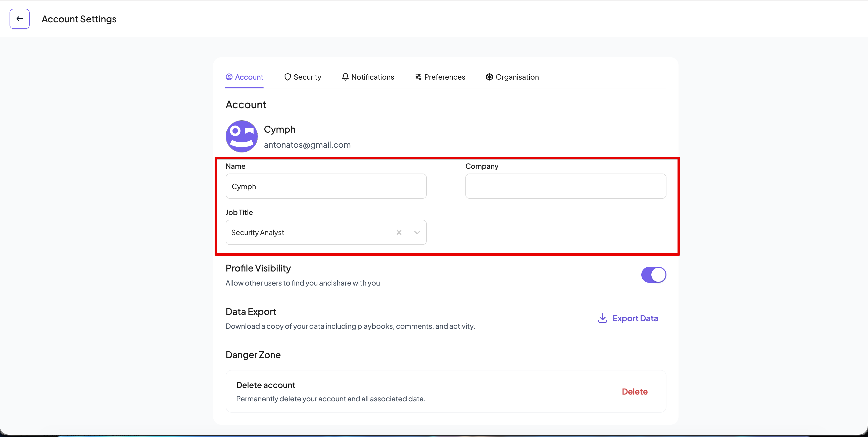
Task: Clear Job Title with the X icon
Action: 399,232
